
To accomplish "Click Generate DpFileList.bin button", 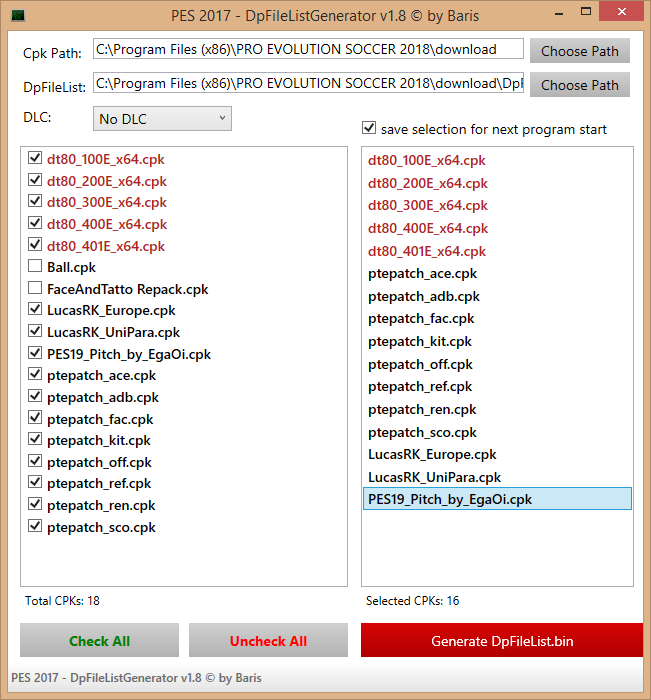I will tap(502, 640).
